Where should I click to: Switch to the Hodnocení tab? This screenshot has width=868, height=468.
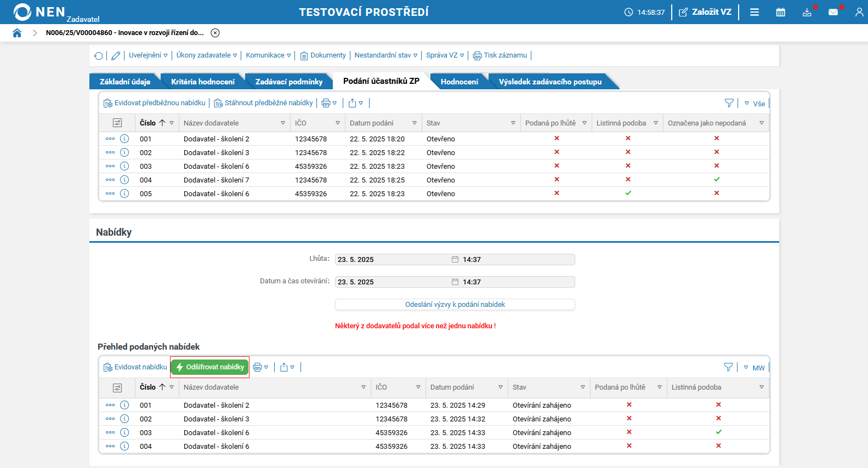459,82
